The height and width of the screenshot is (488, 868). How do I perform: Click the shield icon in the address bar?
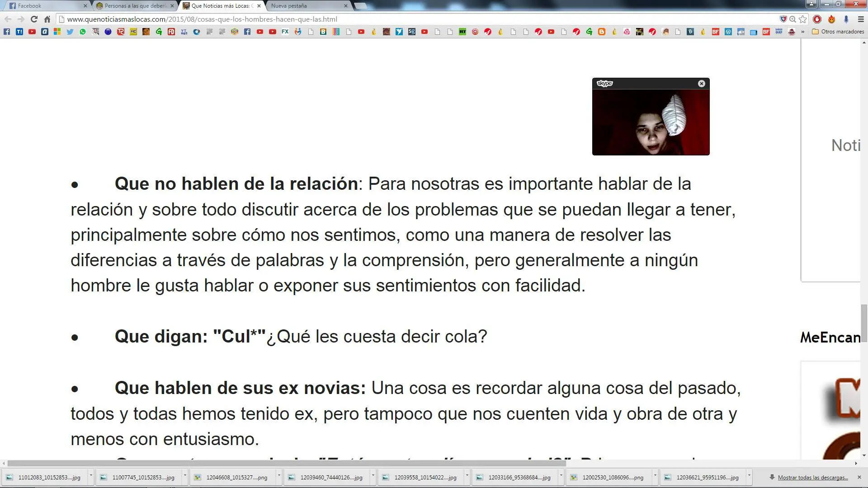point(783,19)
